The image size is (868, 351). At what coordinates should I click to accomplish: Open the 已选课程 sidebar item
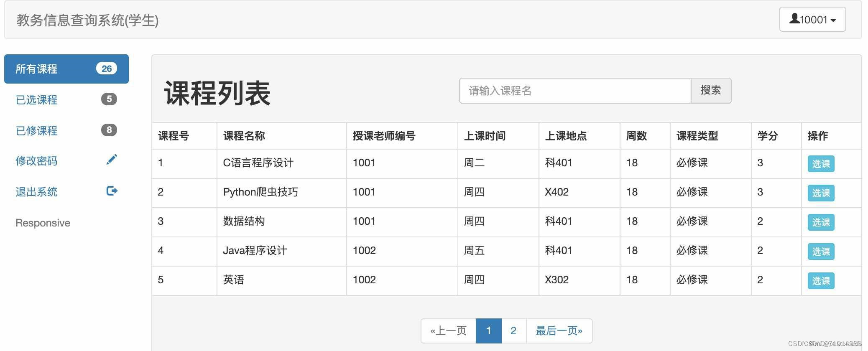(66, 100)
